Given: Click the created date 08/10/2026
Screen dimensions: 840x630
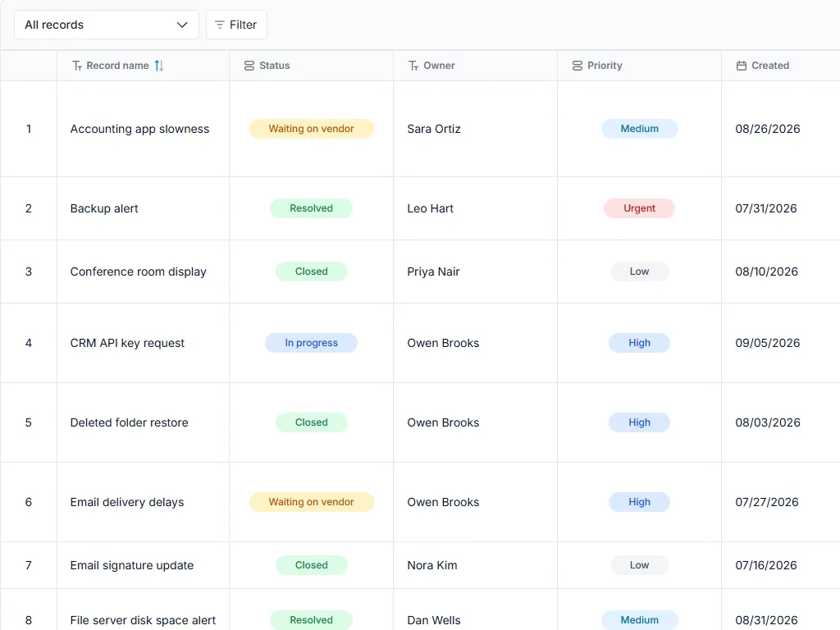Looking at the screenshot, I should point(767,272).
